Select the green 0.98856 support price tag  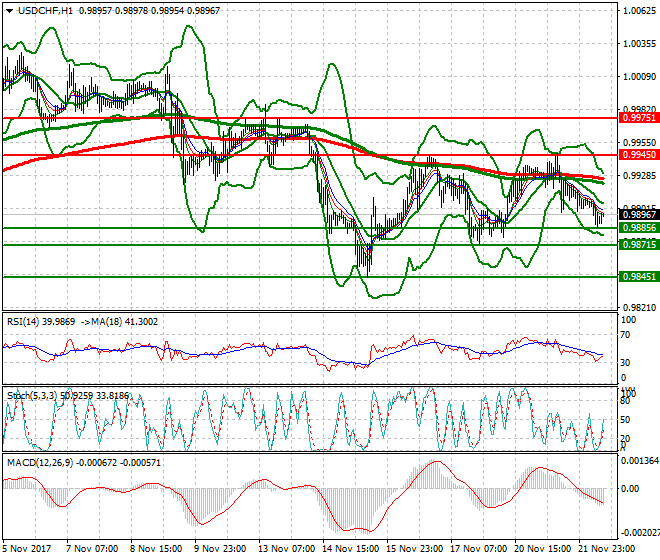click(x=639, y=228)
